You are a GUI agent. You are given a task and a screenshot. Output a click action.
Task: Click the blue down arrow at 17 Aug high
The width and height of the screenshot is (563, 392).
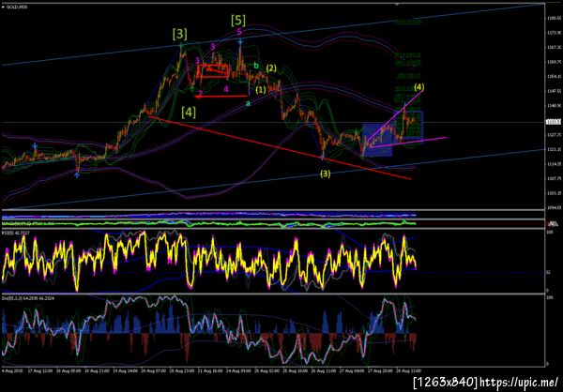click(x=35, y=145)
